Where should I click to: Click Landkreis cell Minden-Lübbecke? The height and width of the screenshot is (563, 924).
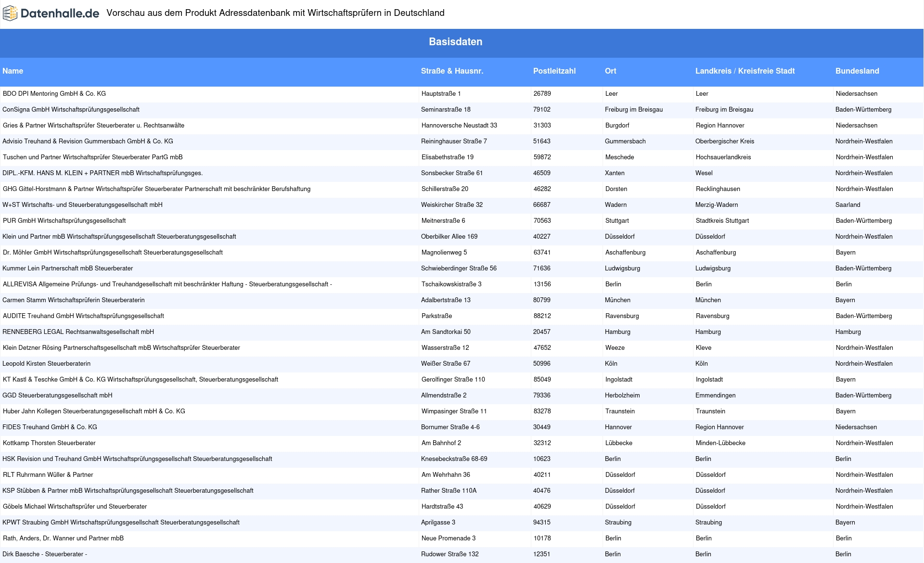[720, 443]
